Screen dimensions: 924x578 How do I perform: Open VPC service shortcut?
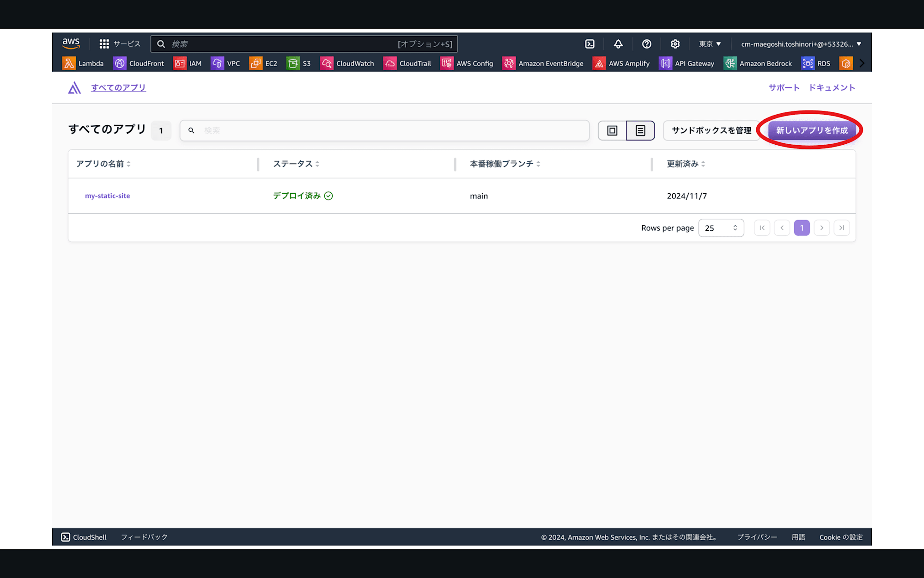tap(225, 63)
